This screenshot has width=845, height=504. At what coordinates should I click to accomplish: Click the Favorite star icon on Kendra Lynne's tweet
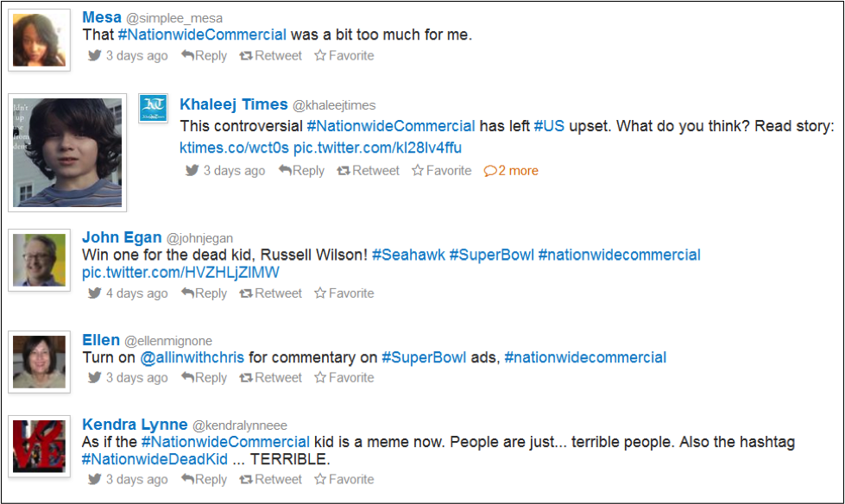pyautogui.click(x=320, y=479)
